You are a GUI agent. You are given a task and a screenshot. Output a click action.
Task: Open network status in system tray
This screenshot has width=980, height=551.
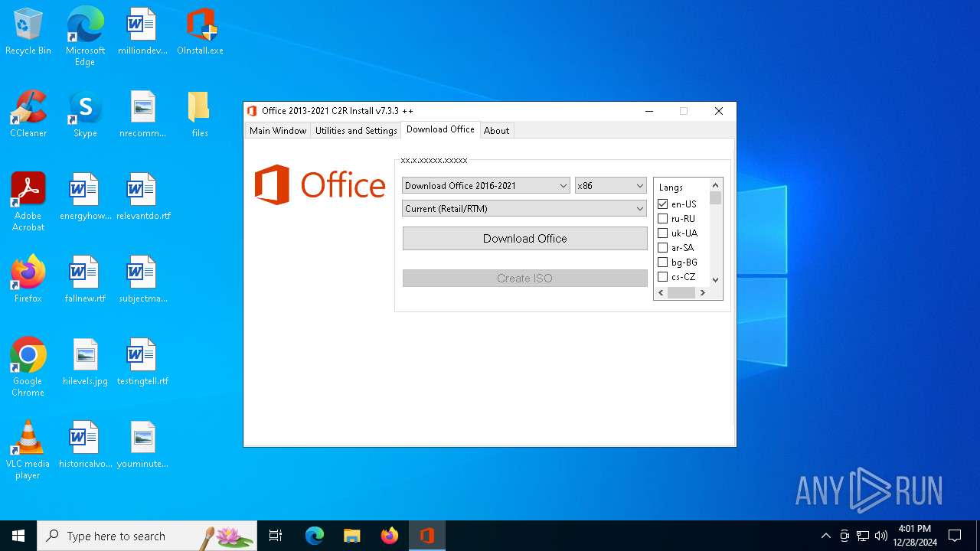(x=863, y=536)
